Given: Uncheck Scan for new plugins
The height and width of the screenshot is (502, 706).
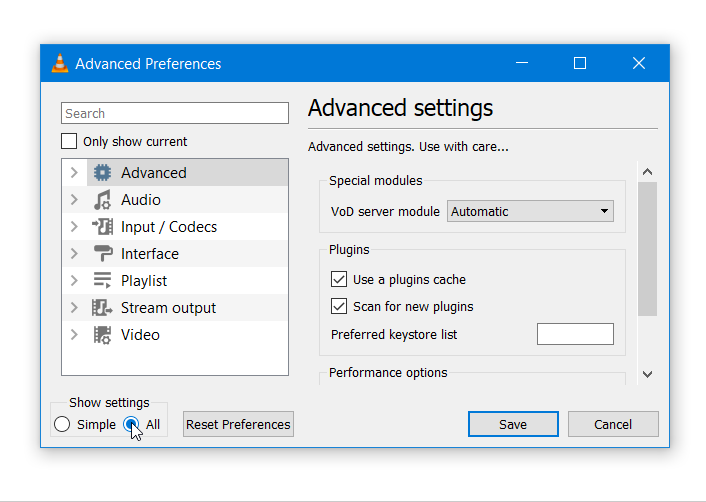Looking at the screenshot, I should pyautogui.click(x=339, y=306).
